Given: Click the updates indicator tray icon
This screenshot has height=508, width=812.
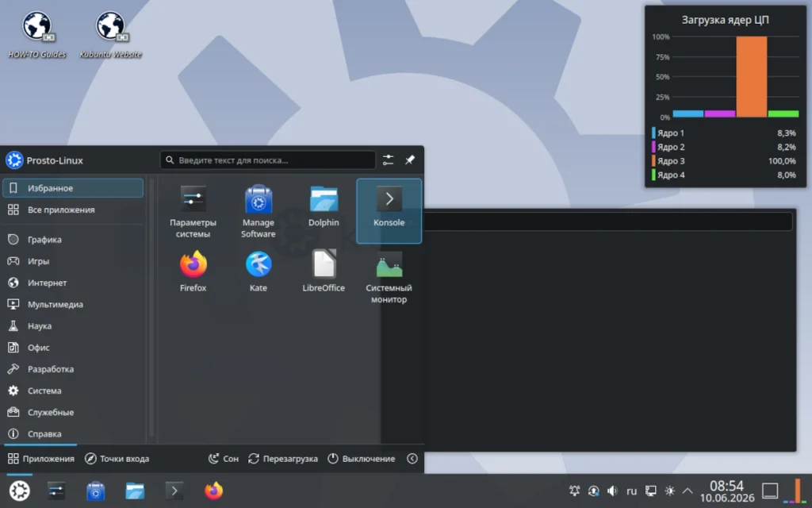Looking at the screenshot, I should pos(593,491).
